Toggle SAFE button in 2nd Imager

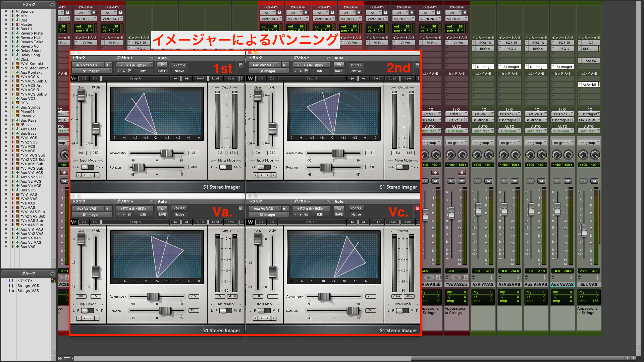click(x=339, y=71)
